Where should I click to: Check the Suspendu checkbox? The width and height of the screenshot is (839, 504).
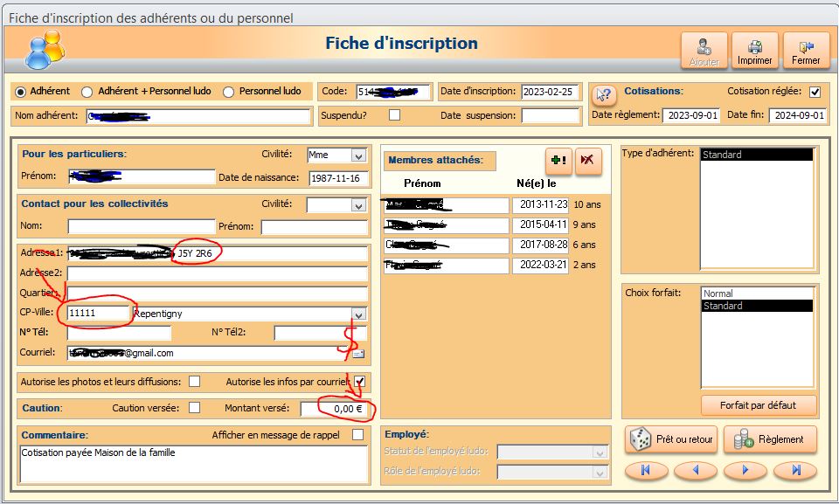pyautogui.click(x=394, y=115)
